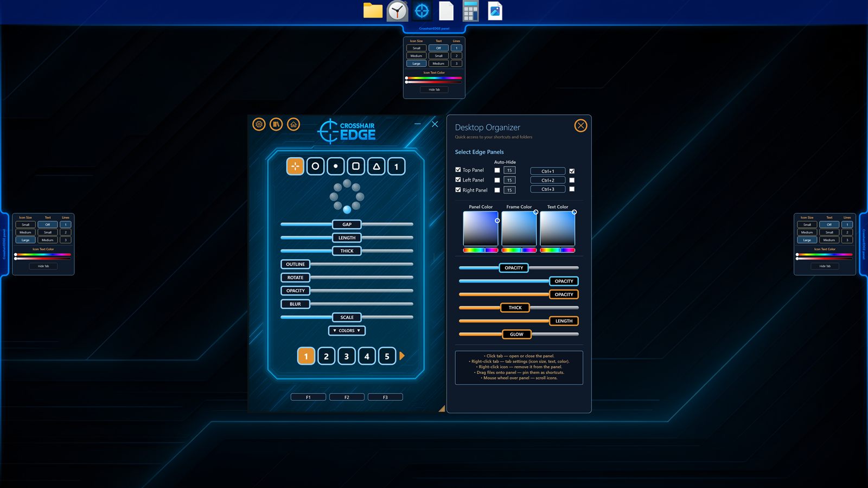
Task: Click the Panel Color hue strip
Action: pos(481,250)
